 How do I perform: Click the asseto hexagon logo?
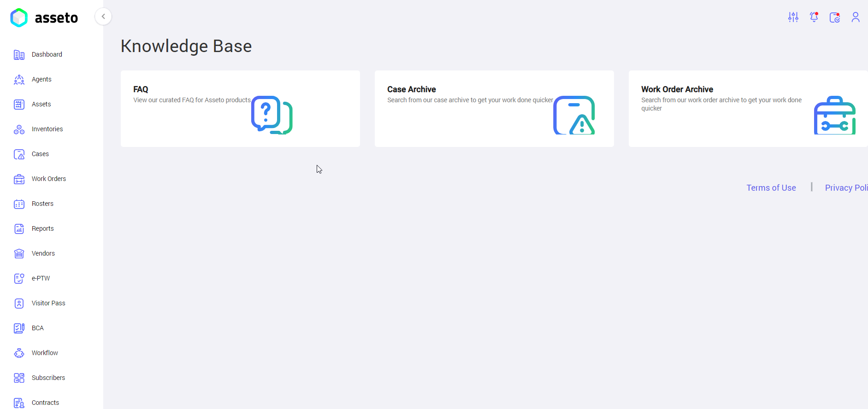(19, 18)
